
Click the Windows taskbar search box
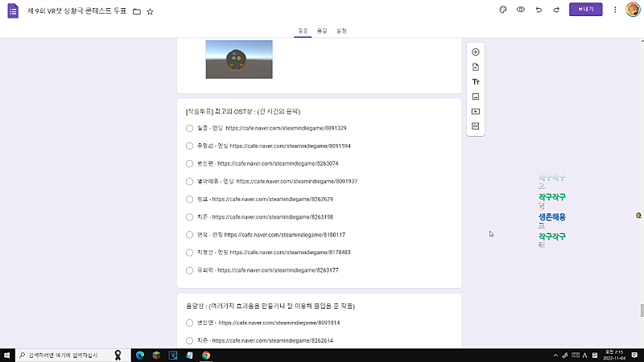pos(64,355)
